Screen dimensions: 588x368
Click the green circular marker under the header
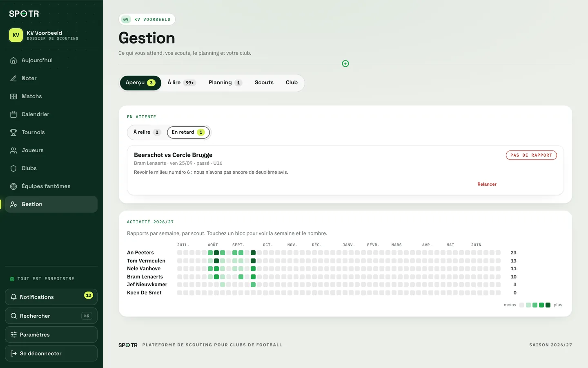345,64
